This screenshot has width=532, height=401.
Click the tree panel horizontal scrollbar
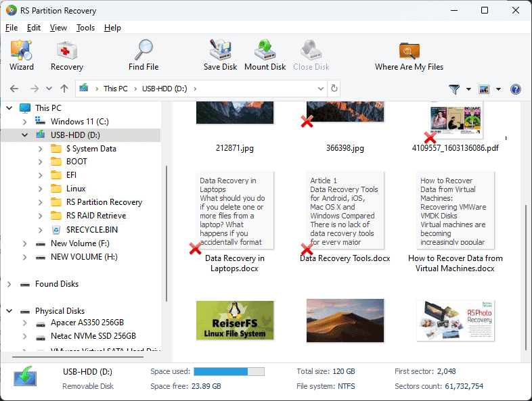78,357
